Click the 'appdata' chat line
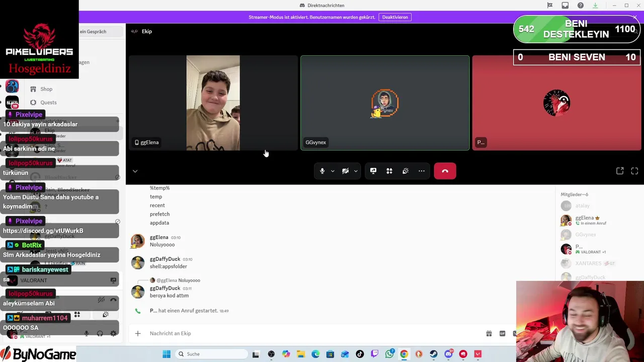This screenshot has width=644, height=362. point(159,223)
